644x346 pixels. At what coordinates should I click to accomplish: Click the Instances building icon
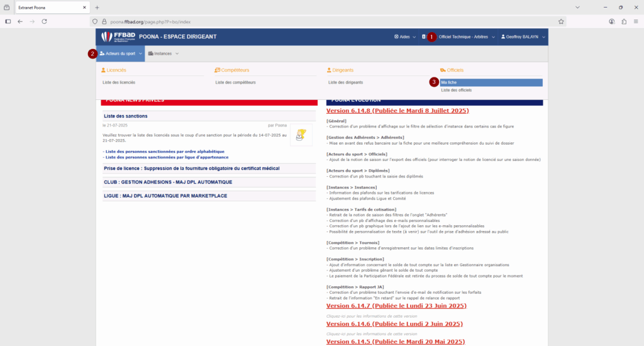[x=151, y=53]
